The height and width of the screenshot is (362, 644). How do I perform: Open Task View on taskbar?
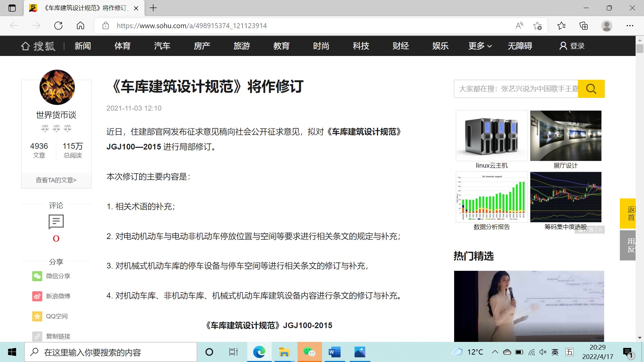click(233, 352)
